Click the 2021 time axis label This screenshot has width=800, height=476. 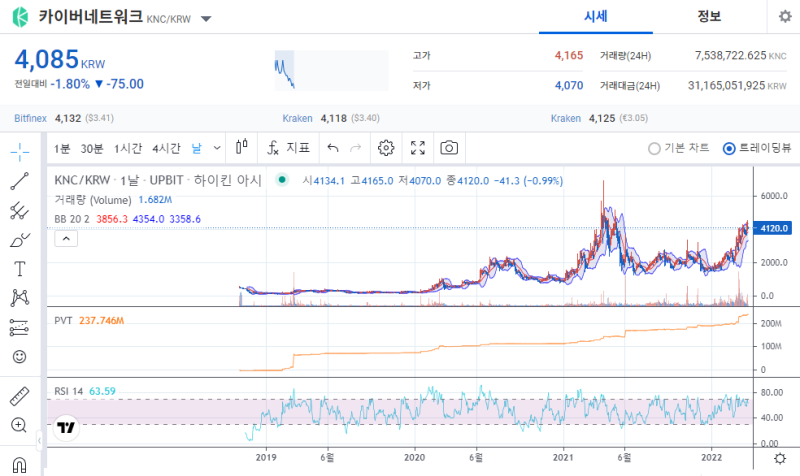click(x=563, y=458)
